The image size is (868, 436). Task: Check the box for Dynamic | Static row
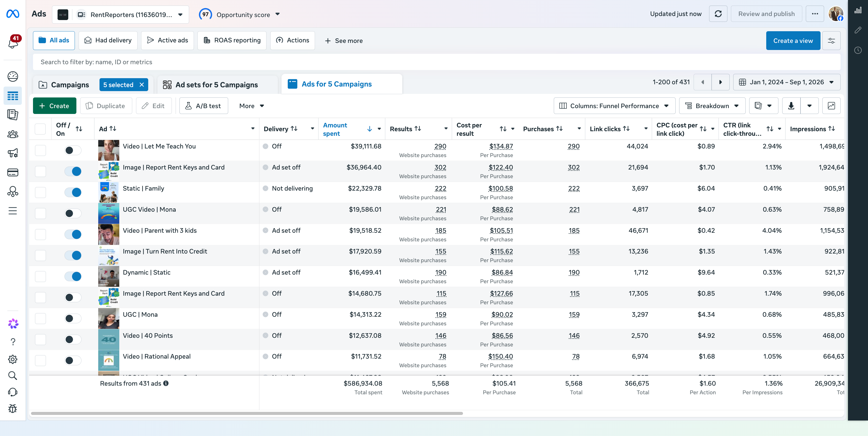pos(40,276)
